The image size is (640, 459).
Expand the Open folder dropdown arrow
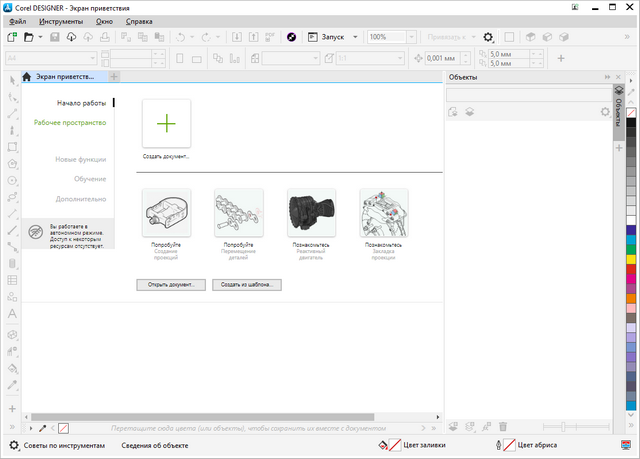pyautogui.click(x=40, y=37)
